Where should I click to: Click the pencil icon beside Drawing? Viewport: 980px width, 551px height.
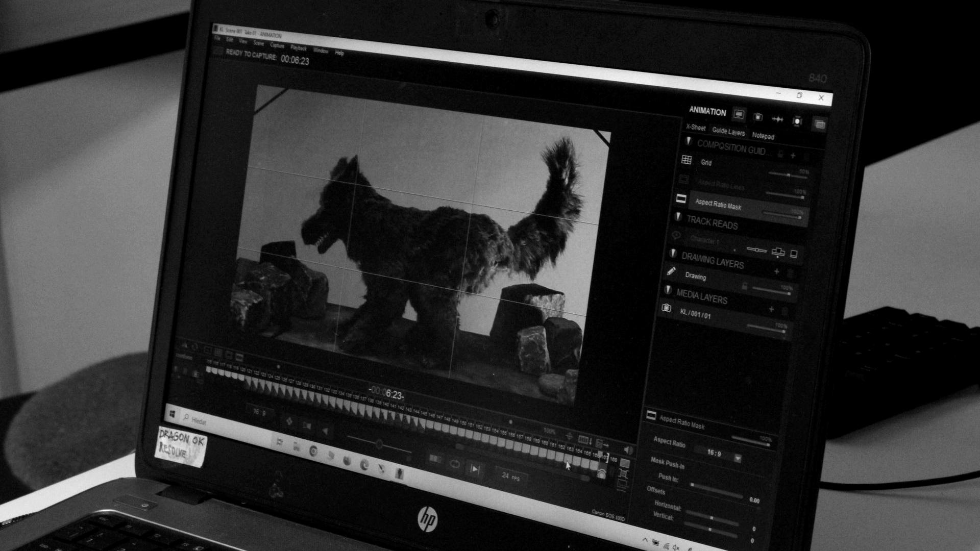click(x=671, y=271)
